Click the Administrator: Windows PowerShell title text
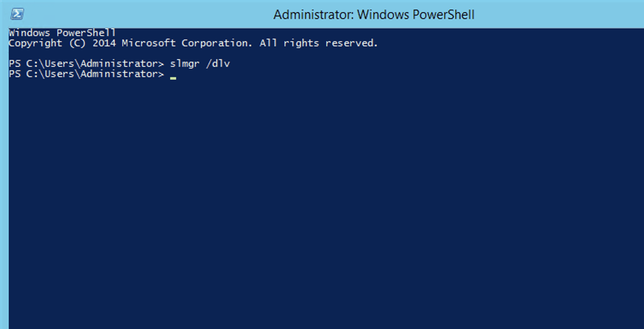Image resolution: width=644 pixels, height=329 pixels. (x=373, y=14)
